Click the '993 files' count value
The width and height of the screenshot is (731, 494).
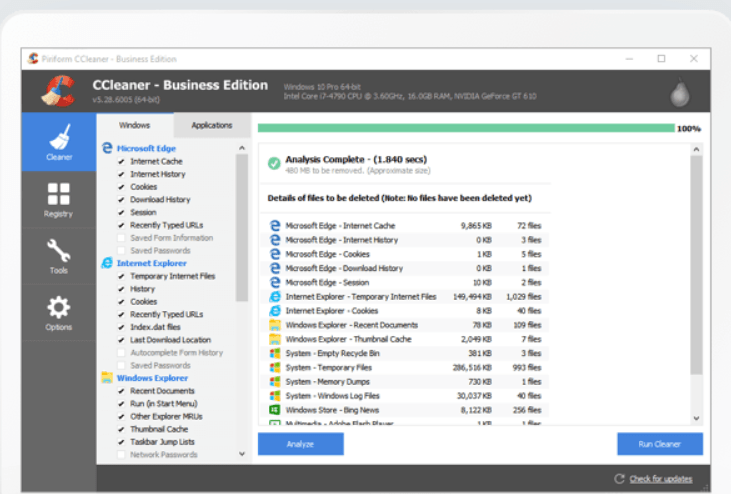click(527, 367)
